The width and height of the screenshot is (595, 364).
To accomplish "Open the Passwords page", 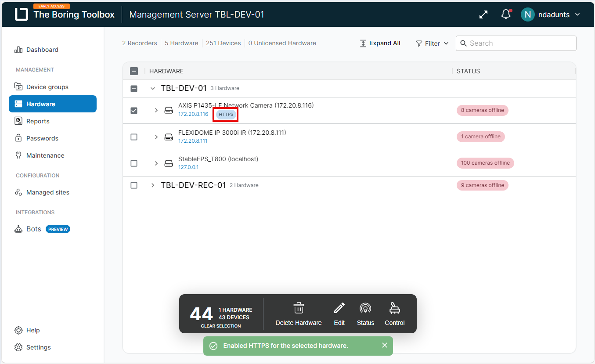I will click(42, 138).
